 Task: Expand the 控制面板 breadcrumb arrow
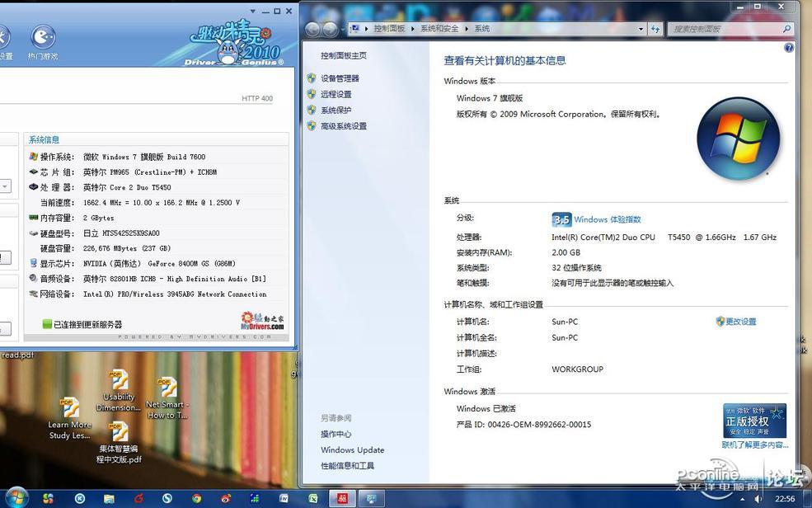(x=413, y=29)
